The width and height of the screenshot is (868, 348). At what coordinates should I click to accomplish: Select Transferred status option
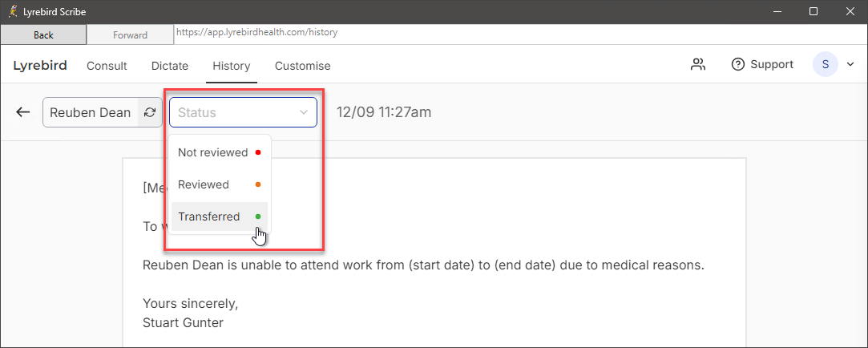click(220, 216)
